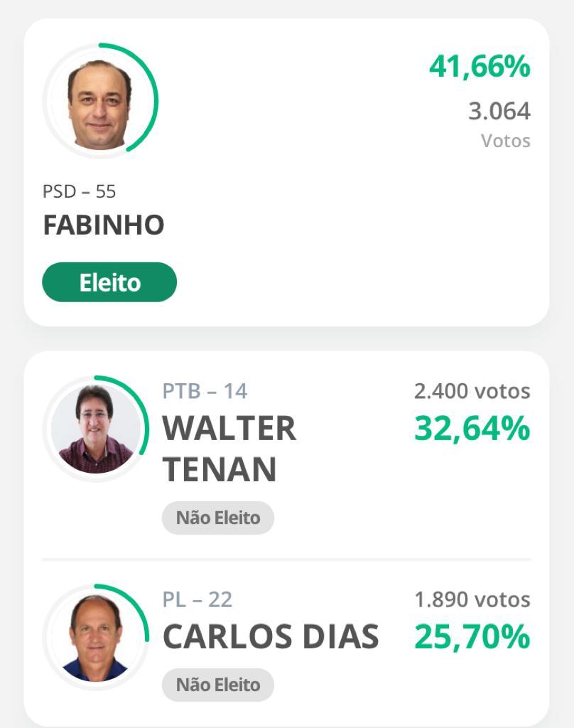The width and height of the screenshot is (574, 728).
Task: Click the 25,70% percentage figure
Action: tap(472, 636)
